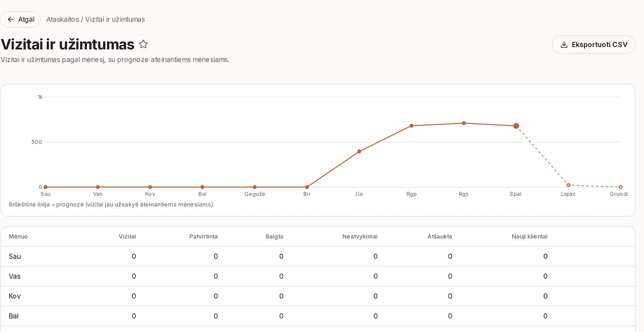
Task: Click the 500 y-axis label on the chart
Action: [x=37, y=142]
